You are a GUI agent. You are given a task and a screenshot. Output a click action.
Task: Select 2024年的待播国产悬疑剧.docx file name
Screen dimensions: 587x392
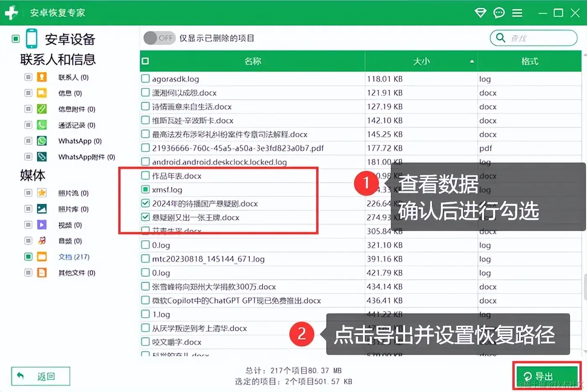point(205,204)
